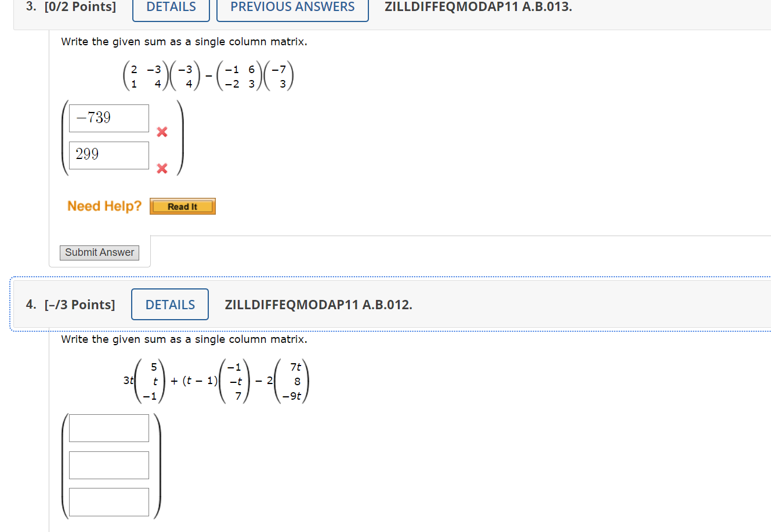Click the Need Help? label
The height and width of the screenshot is (532, 771).
coord(104,206)
